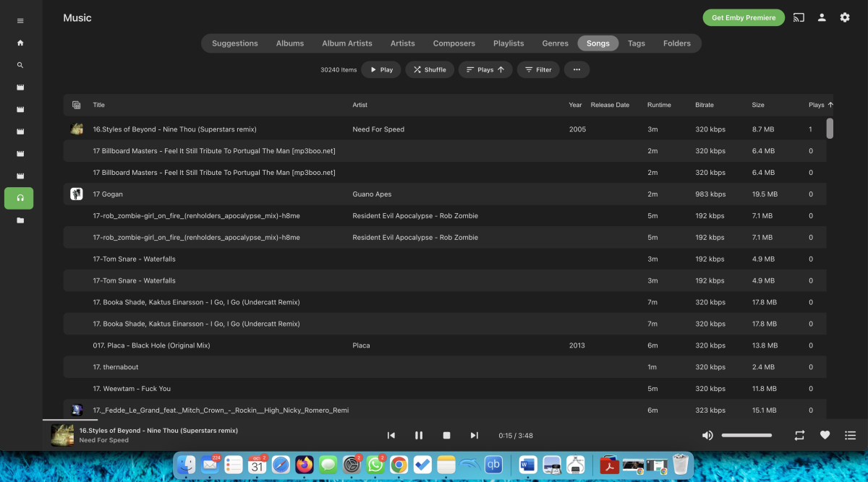Open the Plays sort order dropdown
868x482 pixels.
click(x=485, y=70)
